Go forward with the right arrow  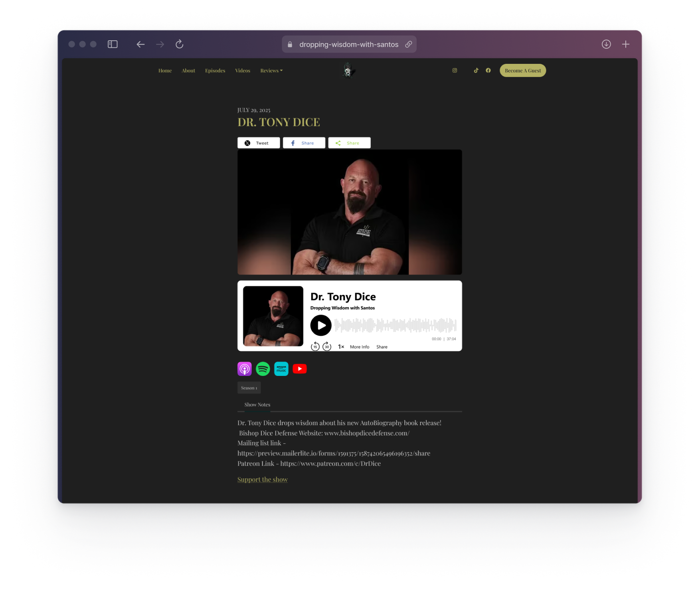point(160,44)
